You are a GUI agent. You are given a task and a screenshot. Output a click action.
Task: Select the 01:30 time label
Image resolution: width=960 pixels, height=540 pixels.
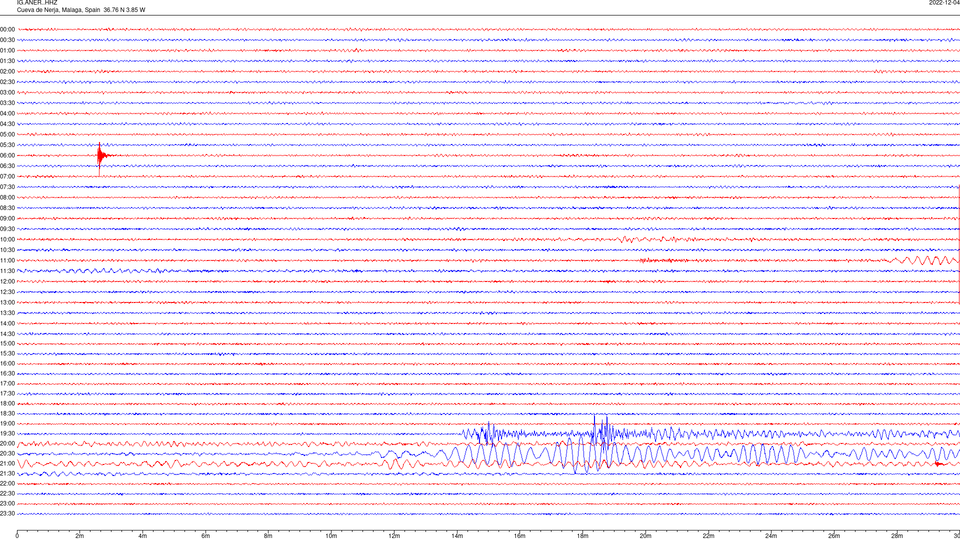pos(7,61)
